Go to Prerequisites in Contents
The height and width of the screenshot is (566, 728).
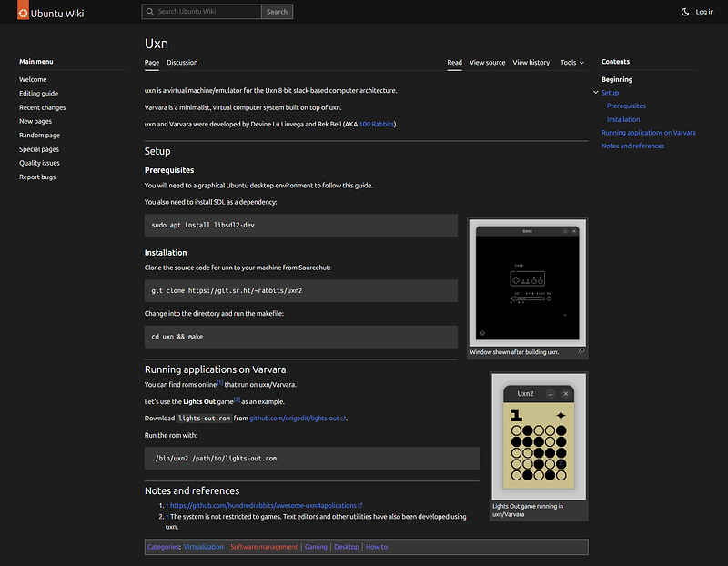pyautogui.click(x=626, y=106)
